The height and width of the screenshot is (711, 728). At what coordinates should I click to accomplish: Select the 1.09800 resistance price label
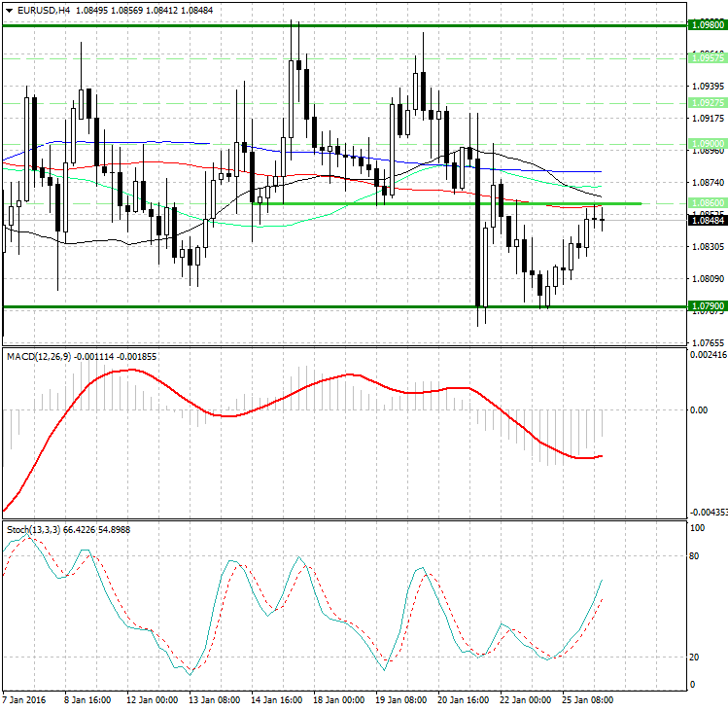pyautogui.click(x=706, y=24)
